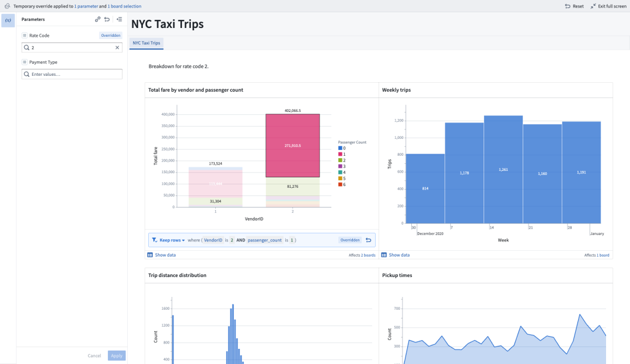Select the NYC Taxi Trips tab
The width and height of the screenshot is (630, 364).
coord(146,43)
